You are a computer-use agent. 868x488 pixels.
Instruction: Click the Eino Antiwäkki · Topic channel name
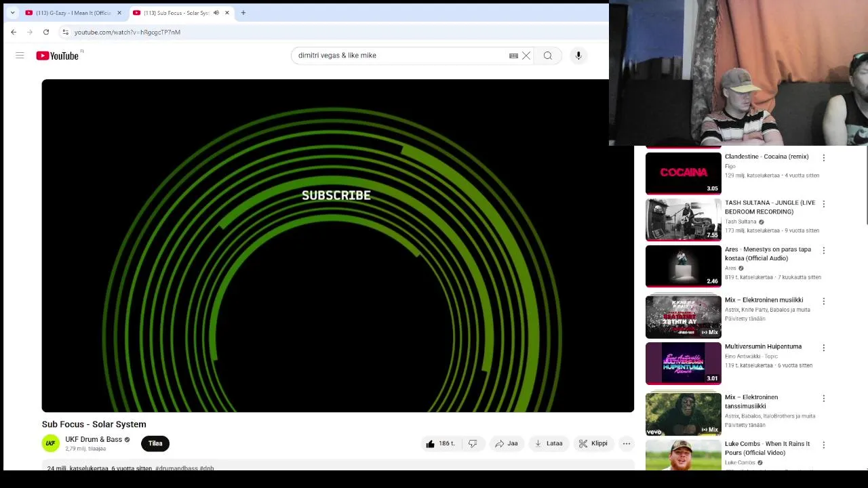(751, 356)
